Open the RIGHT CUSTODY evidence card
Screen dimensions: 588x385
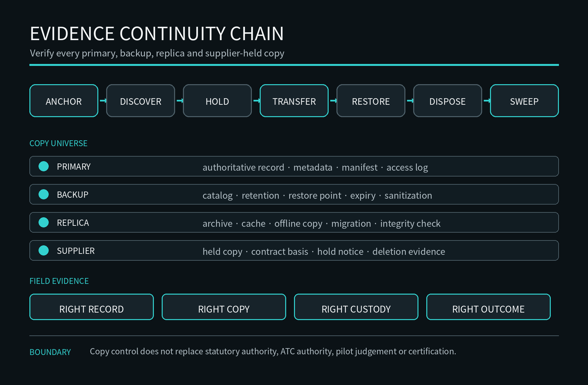[x=356, y=307]
